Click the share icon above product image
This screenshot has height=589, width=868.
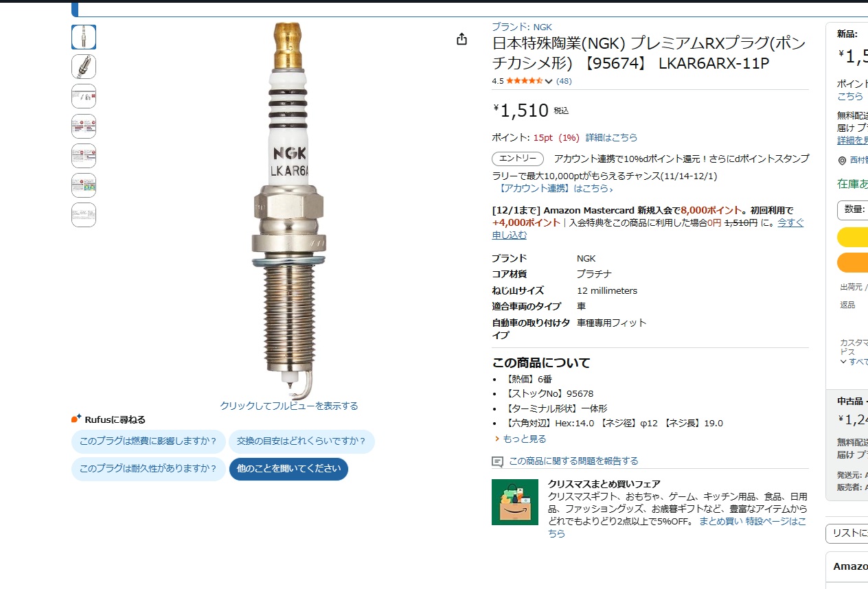tap(461, 39)
